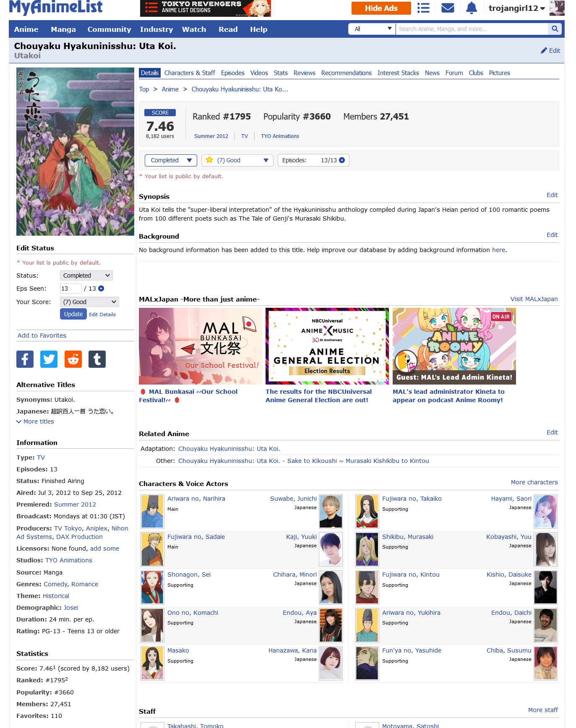Open the user profile avatar
This screenshot has height=728, width=576.
point(557,8)
